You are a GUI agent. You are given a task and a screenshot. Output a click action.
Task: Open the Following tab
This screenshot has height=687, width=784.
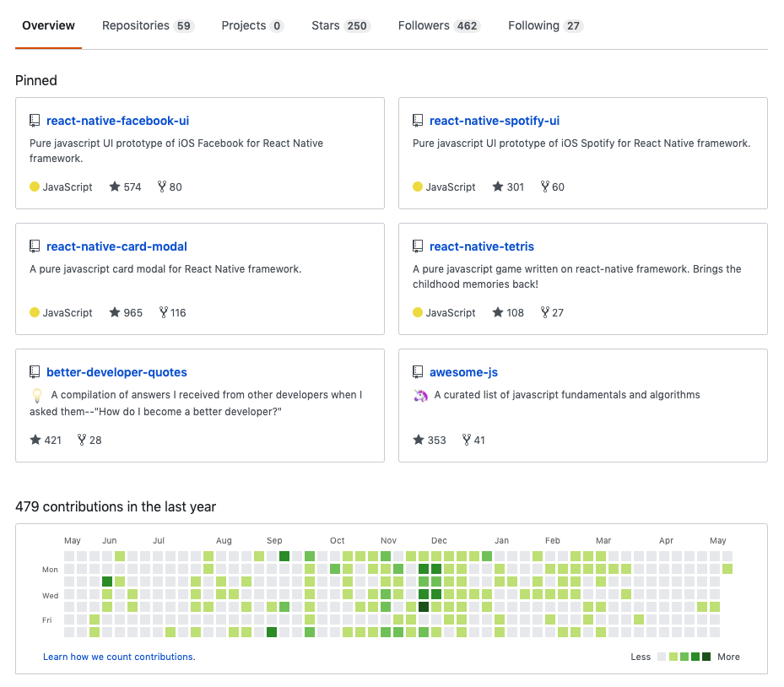[545, 25]
